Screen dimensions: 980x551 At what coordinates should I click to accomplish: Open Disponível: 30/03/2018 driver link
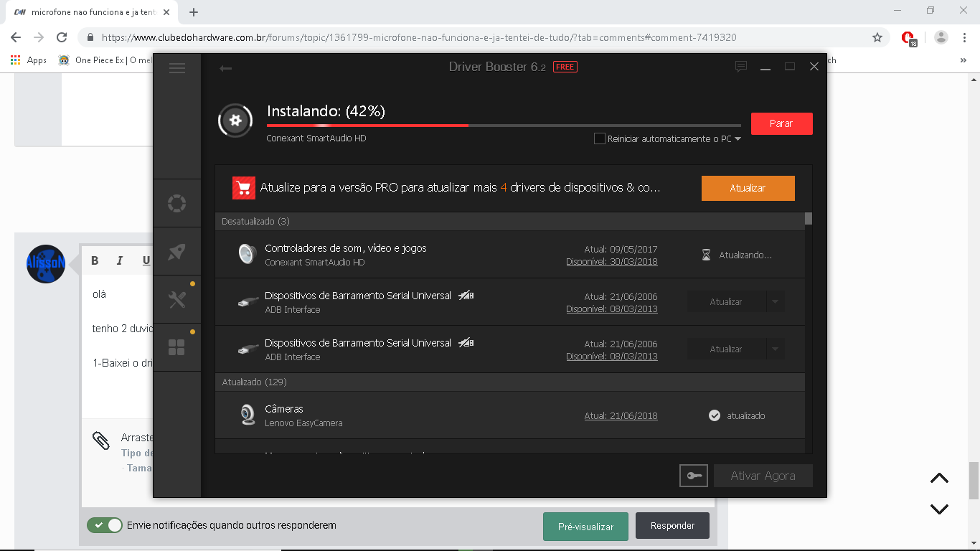(611, 262)
